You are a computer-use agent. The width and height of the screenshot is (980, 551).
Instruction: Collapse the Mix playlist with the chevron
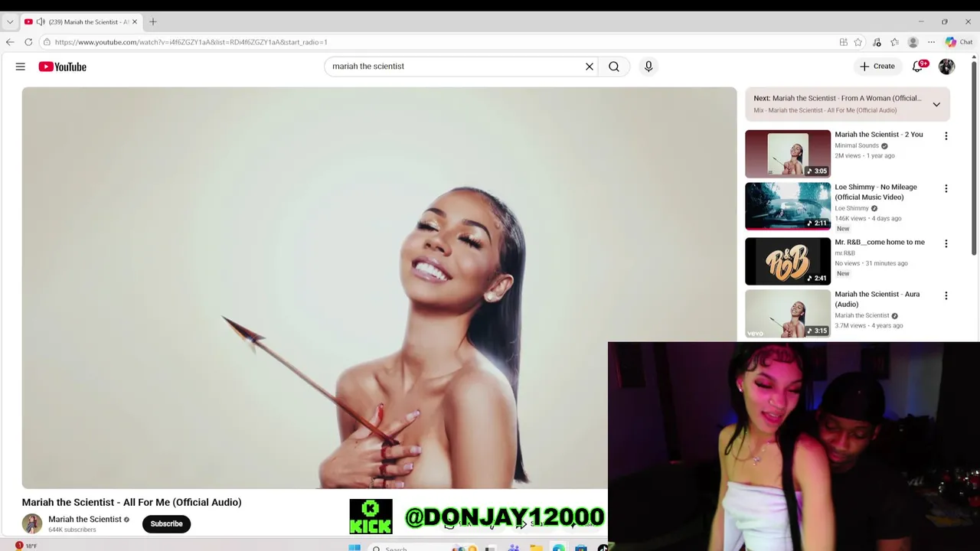coord(936,104)
